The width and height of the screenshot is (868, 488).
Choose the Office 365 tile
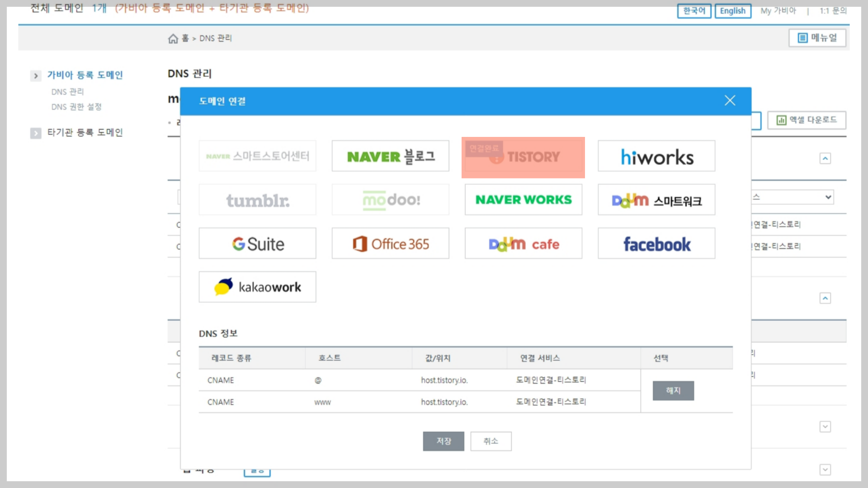pyautogui.click(x=390, y=244)
